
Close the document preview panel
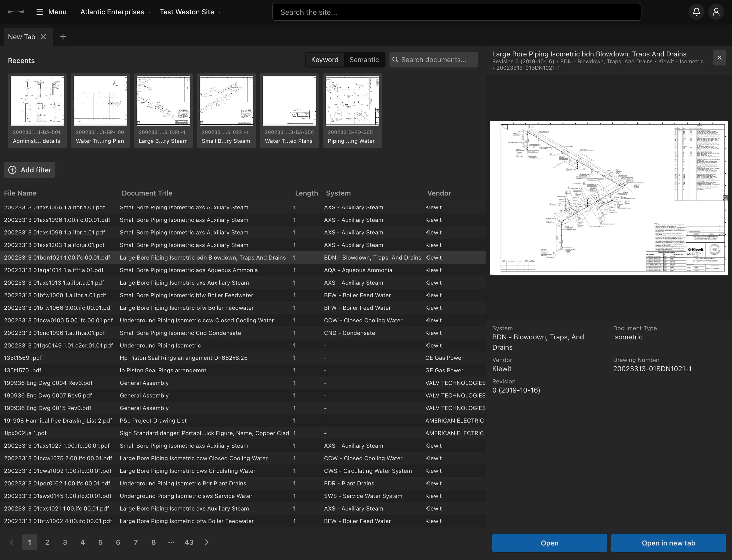click(719, 57)
